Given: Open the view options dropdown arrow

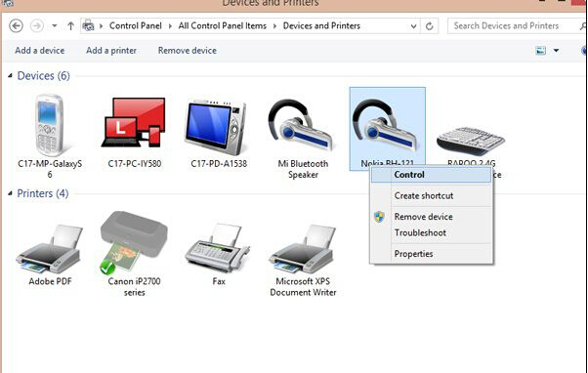Looking at the screenshot, I should coord(556,50).
